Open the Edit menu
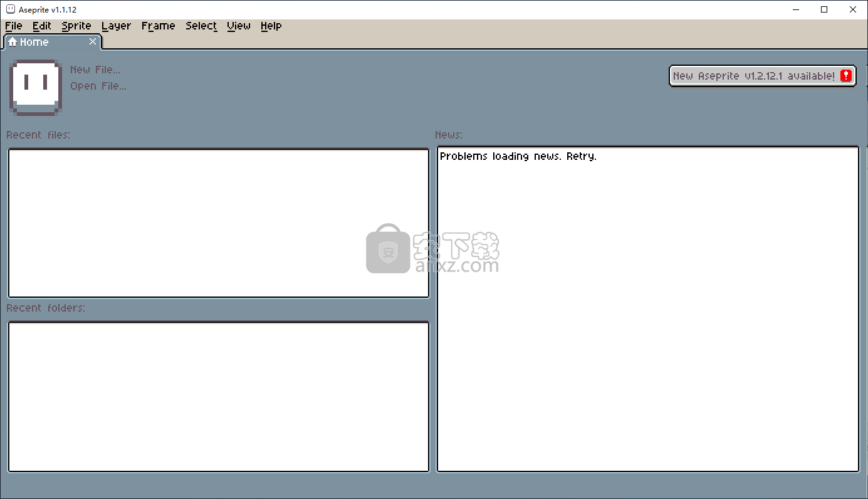 42,26
